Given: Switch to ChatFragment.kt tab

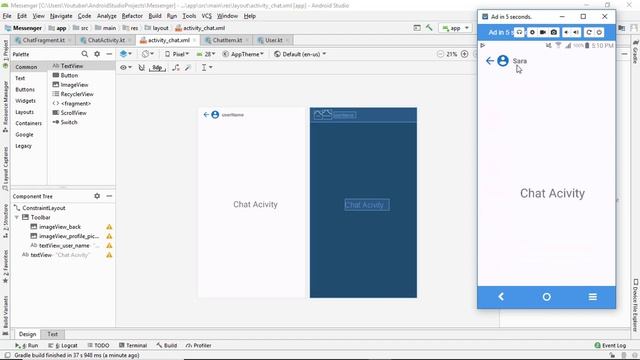Looking at the screenshot, I should click(x=43, y=40).
